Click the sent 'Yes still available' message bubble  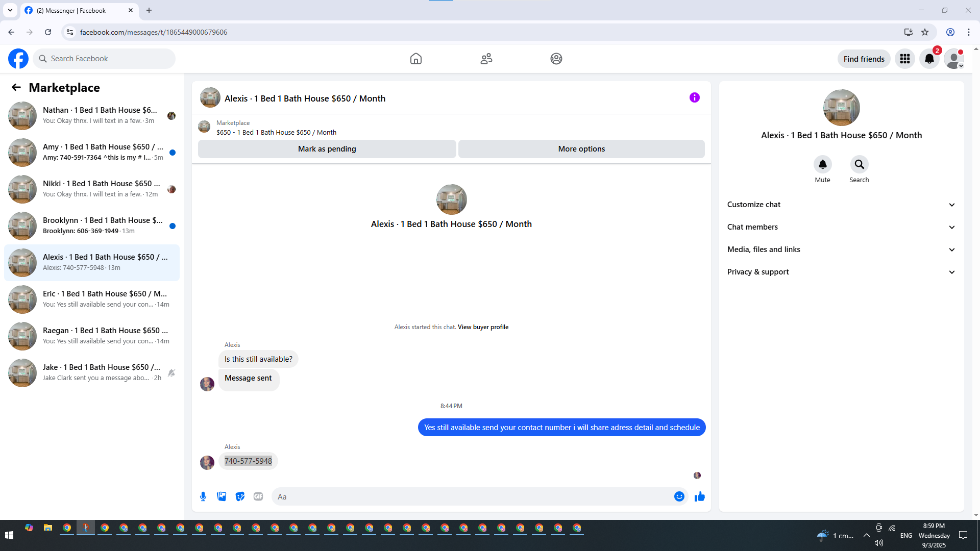(562, 428)
